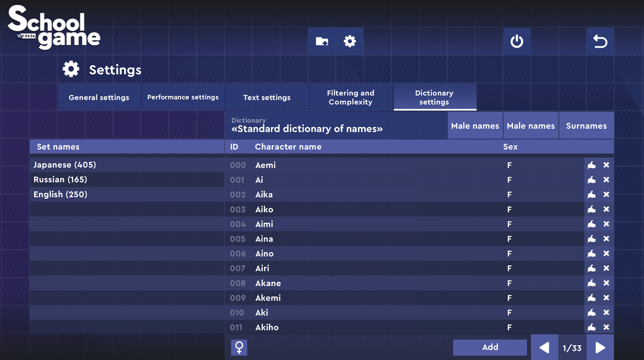The height and width of the screenshot is (360, 644).
Task: Click the return back arrow icon
Action: (x=600, y=41)
